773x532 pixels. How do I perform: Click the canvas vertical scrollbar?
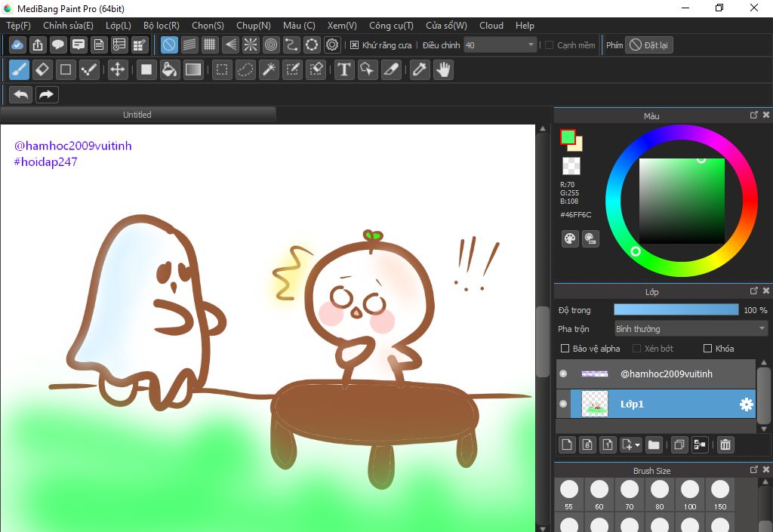click(542, 342)
